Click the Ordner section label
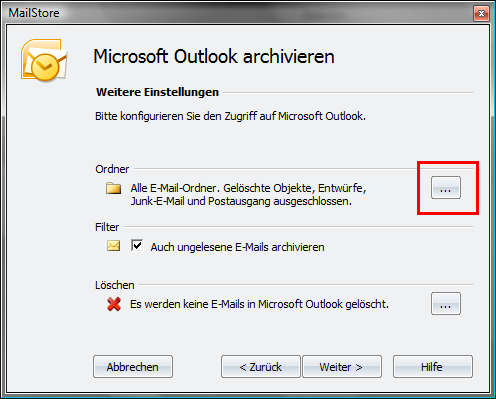 [112, 169]
